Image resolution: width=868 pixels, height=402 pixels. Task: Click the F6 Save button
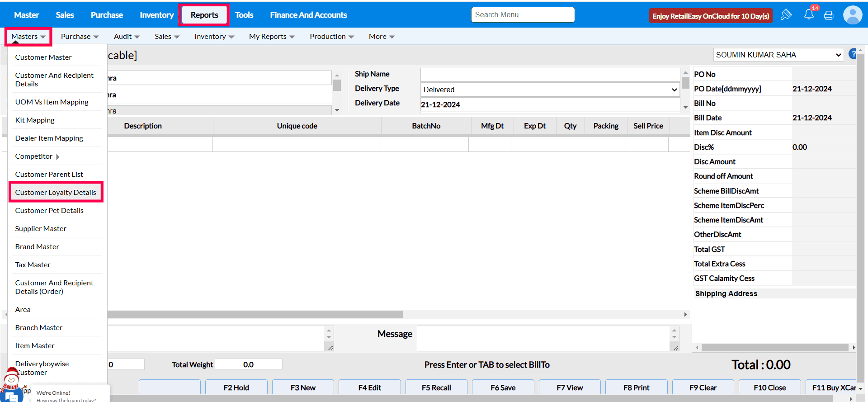(503, 388)
